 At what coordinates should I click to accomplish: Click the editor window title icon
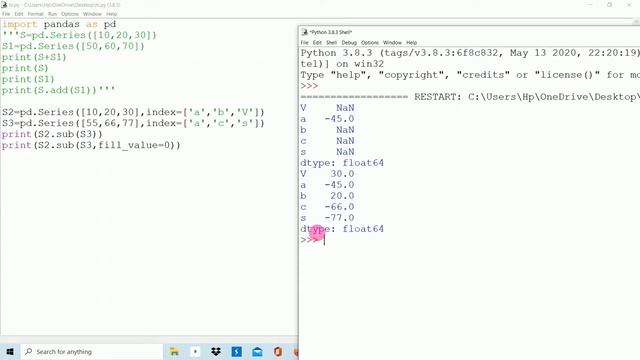(x=4, y=5)
